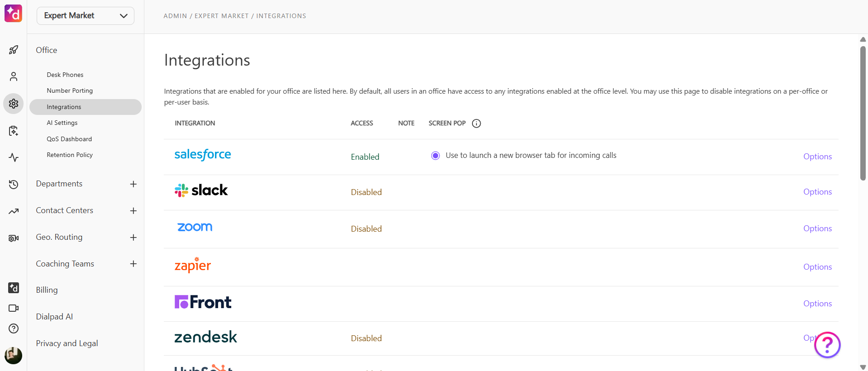Viewport: 868px width, 371px height.
Task: Click the Salesforce logo
Action: tap(203, 155)
